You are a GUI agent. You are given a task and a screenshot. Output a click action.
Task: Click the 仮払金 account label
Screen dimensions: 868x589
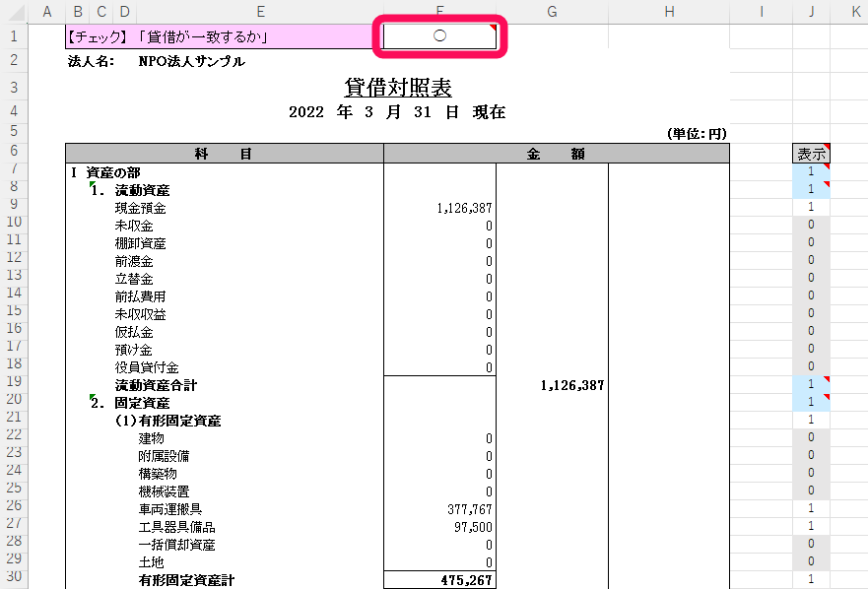pos(134,332)
